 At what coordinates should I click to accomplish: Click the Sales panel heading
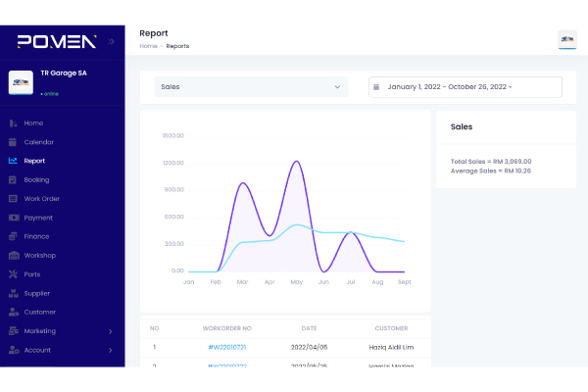[462, 126]
